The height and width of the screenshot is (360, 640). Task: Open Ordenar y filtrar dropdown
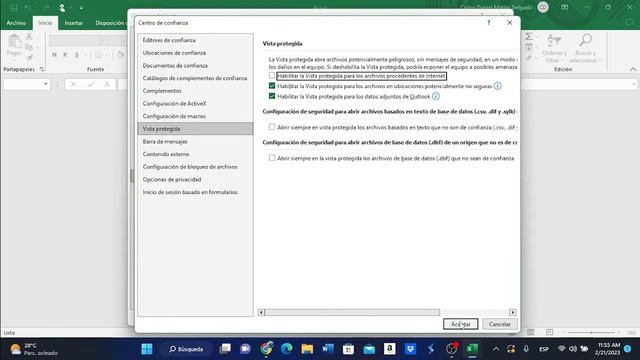554,49
